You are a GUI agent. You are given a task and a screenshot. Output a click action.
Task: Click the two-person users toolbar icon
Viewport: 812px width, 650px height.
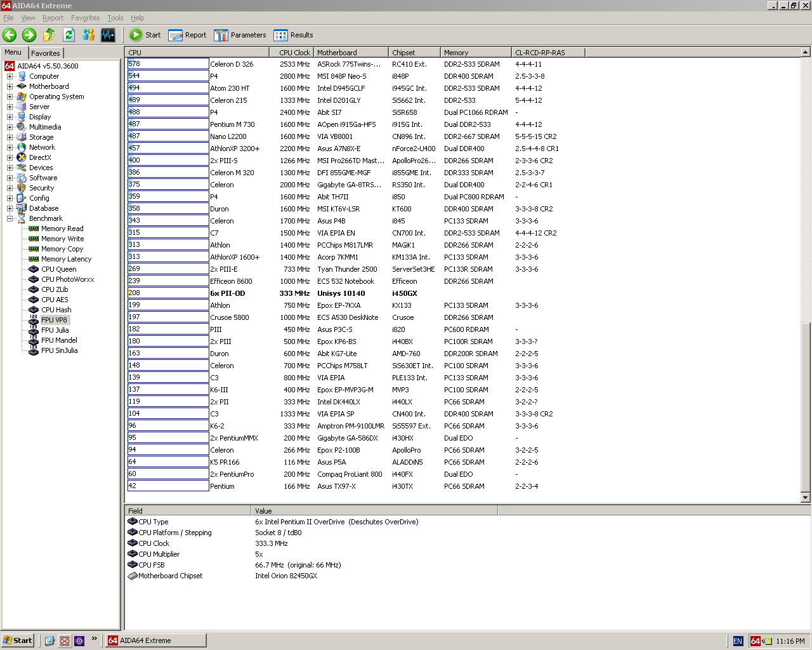(x=88, y=35)
